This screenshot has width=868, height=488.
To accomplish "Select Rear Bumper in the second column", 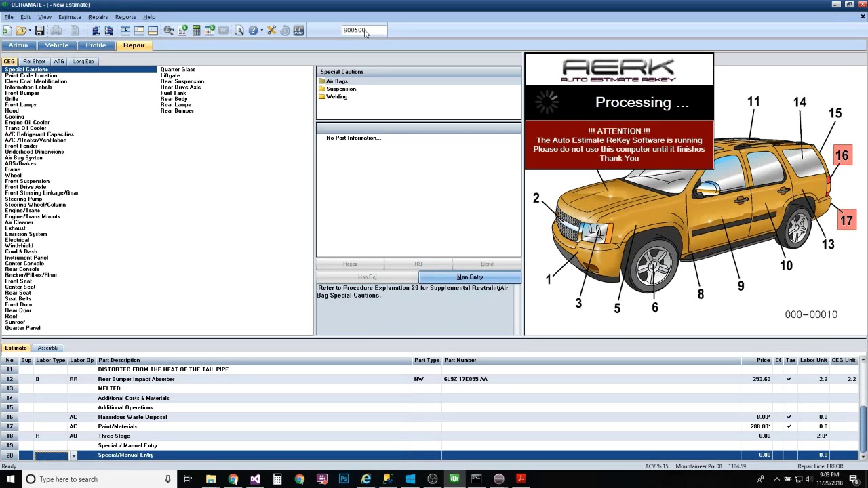I will 177,111.
